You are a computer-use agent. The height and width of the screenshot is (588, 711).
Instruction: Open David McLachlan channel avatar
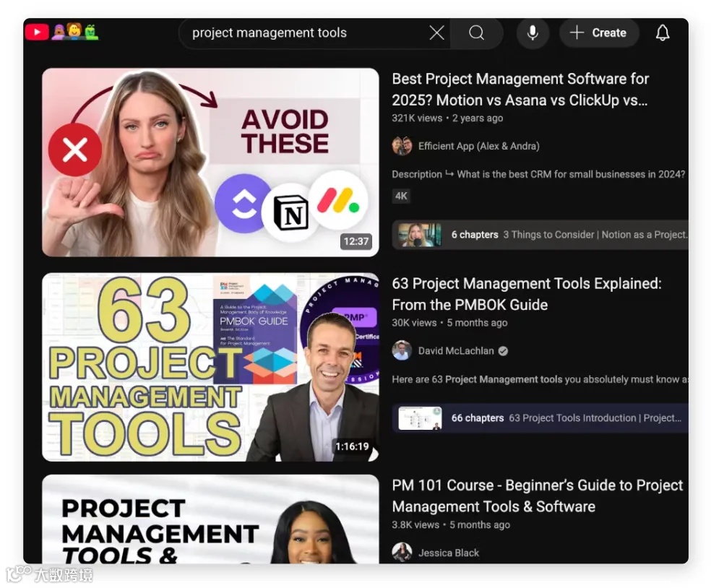[x=402, y=351]
